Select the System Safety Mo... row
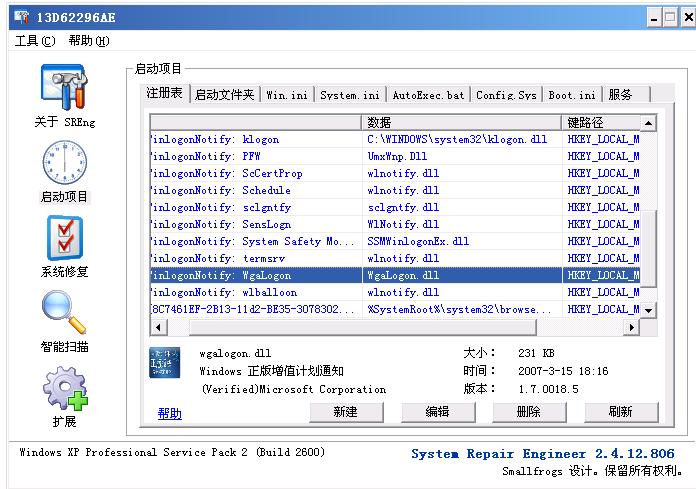The image size is (696, 489). tap(395, 241)
